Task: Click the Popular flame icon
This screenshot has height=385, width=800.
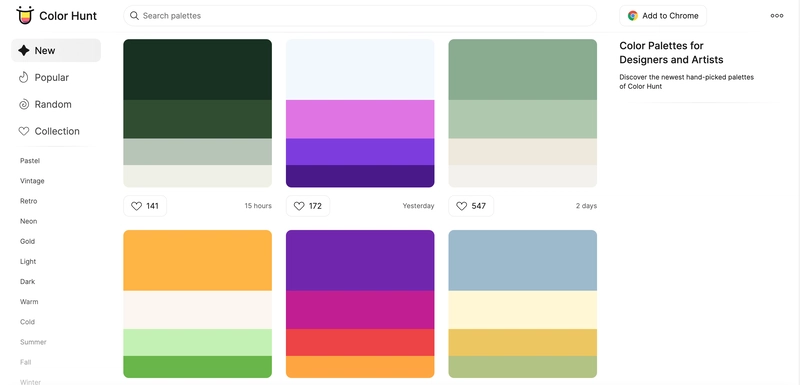Action: point(23,78)
